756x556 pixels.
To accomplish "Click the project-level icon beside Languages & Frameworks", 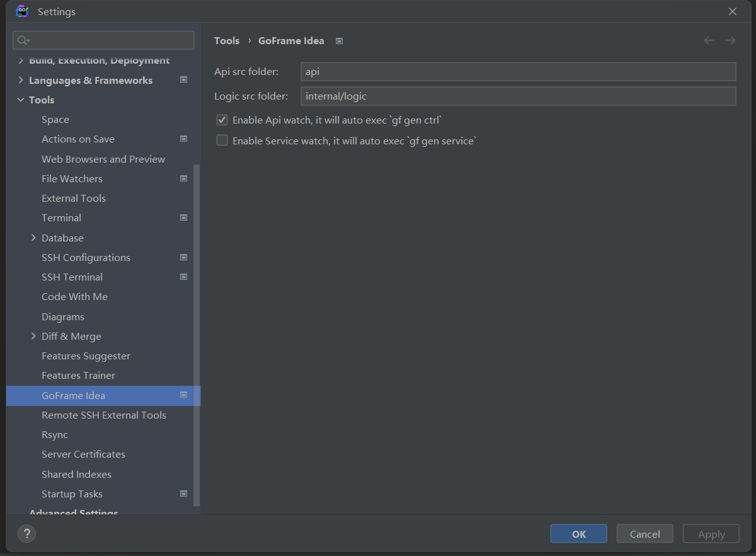I will tap(184, 79).
